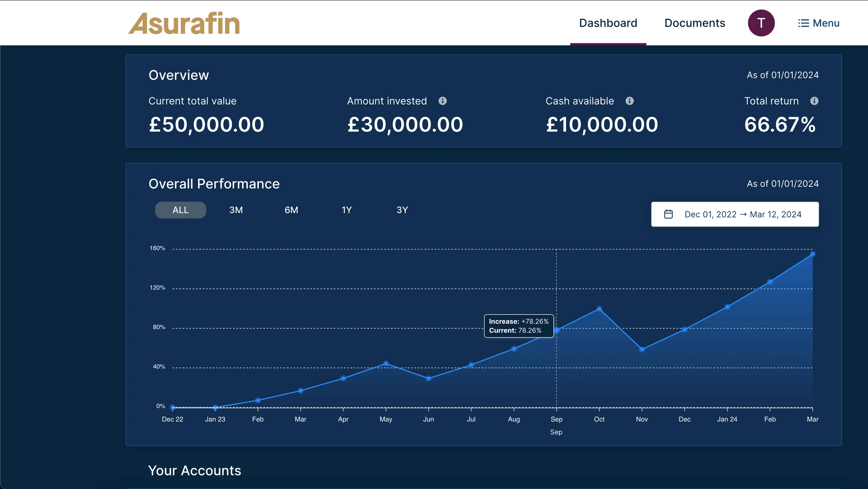Image resolution: width=868 pixels, height=489 pixels.
Task: Click the £50,000.00 current total value
Action: coord(206,124)
